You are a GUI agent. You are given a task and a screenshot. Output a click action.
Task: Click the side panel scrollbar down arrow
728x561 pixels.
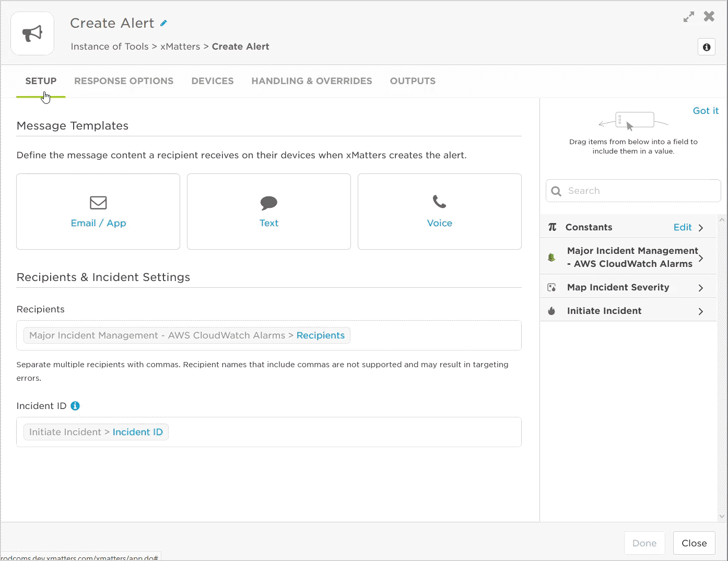coord(722,516)
